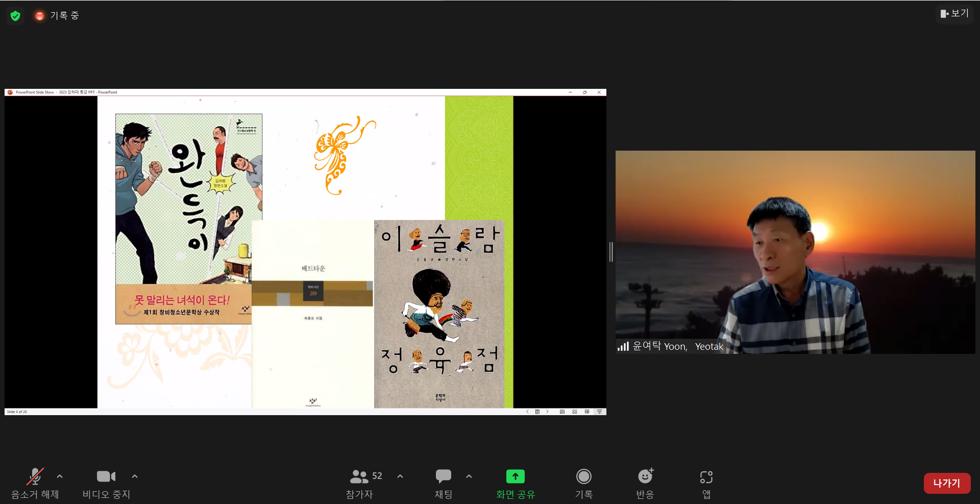Click the 기록 중 recording status text
The width and height of the screenshot is (980, 504).
click(x=64, y=16)
